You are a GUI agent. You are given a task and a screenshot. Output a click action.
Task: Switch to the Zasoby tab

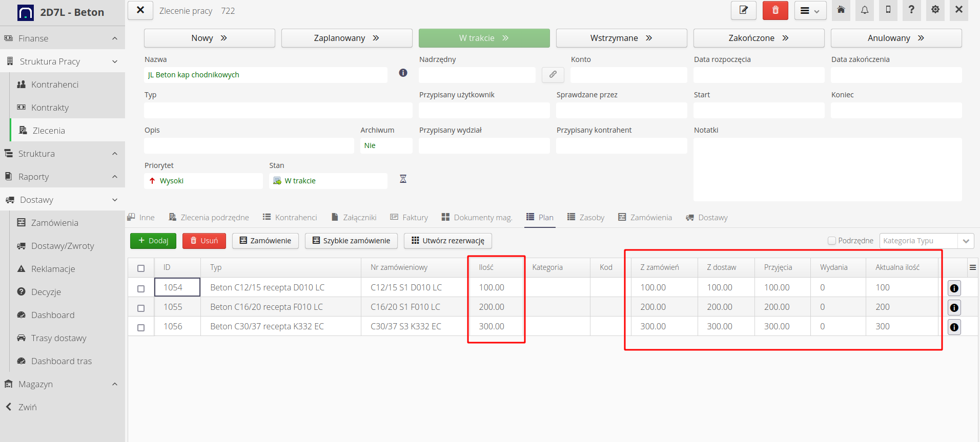pyautogui.click(x=586, y=218)
